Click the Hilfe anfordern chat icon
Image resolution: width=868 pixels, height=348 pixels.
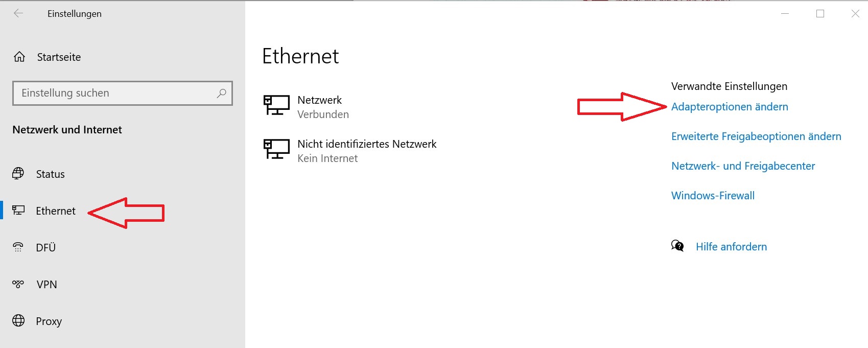click(677, 246)
